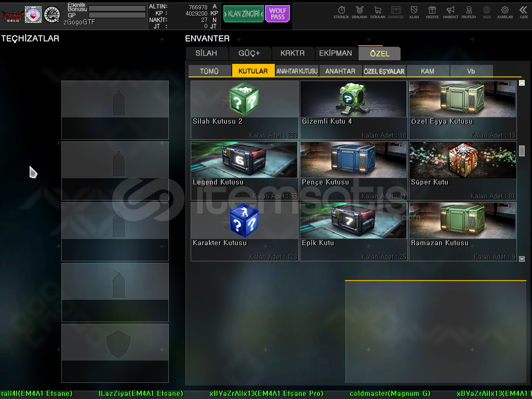Open the Wolf Pass button
Screen dimensions: 532x399
click(277, 14)
